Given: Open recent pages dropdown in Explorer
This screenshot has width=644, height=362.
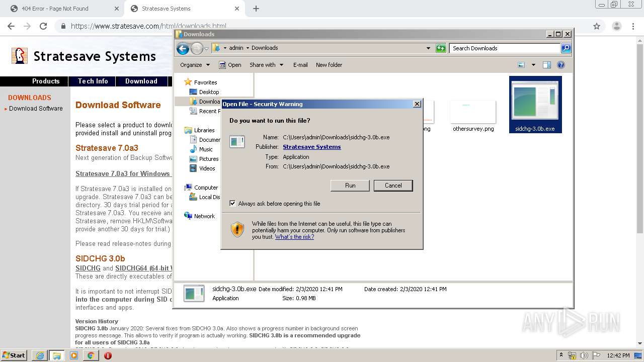Looking at the screenshot, I should (x=206, y=49).
